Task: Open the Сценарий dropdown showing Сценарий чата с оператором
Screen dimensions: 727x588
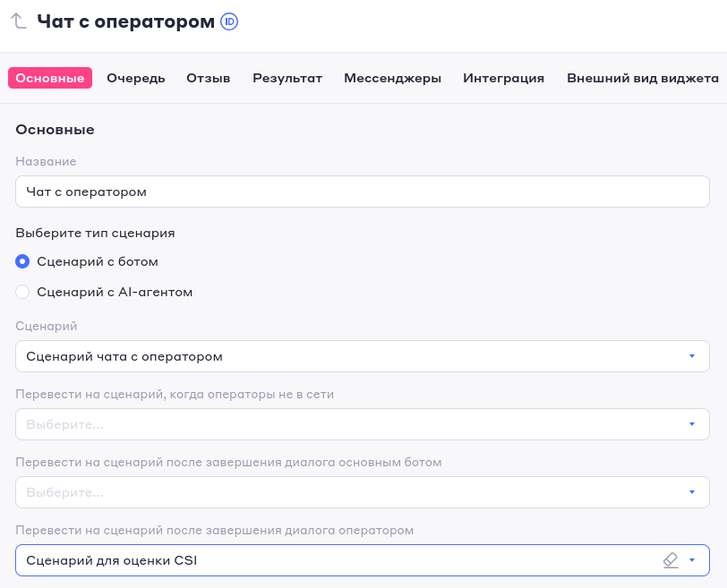Action: [363, 356]
